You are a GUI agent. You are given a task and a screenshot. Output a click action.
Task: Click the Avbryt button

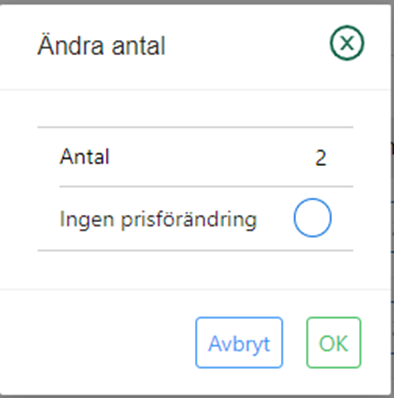[239, 343]
